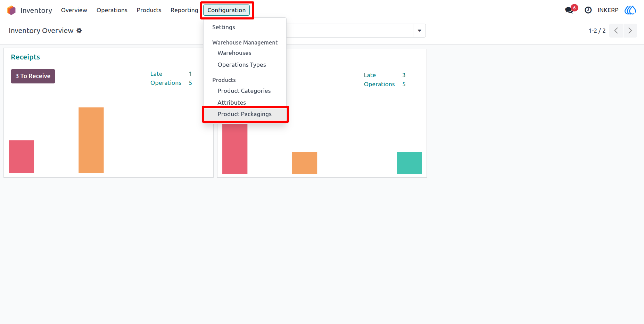Click Late count 1 in Receipts card
This screenshot has height=324, width=644.
(x=190, y=74)
